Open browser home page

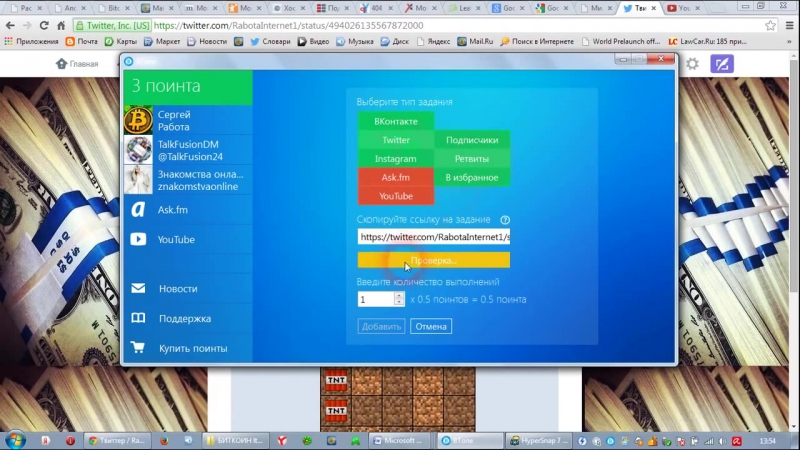click(61, 26)
